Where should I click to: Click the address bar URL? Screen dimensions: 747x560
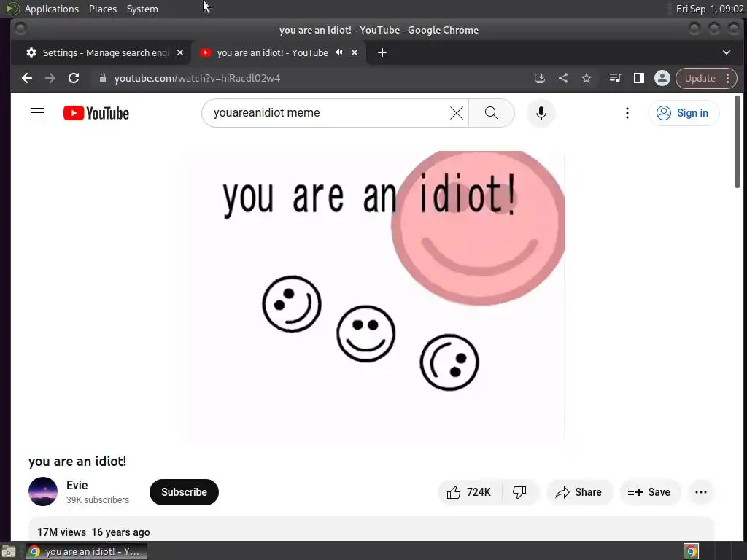click(197, 78)
